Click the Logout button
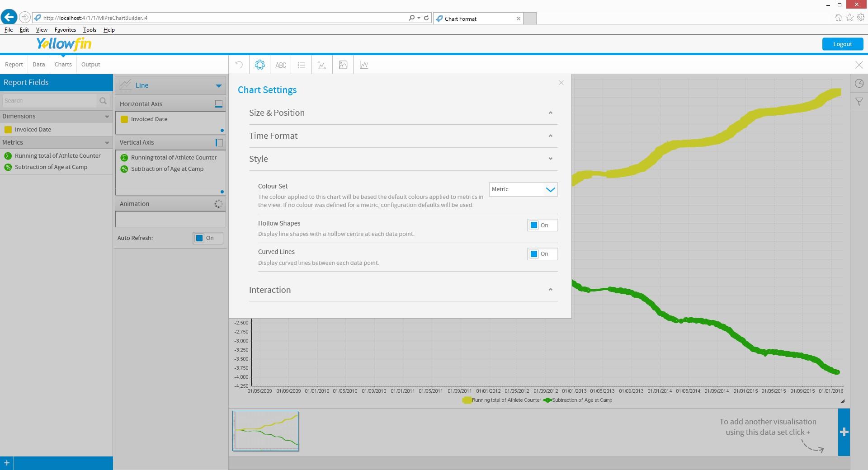Screen dimensions: 868x470 click(x=843, y=44)
